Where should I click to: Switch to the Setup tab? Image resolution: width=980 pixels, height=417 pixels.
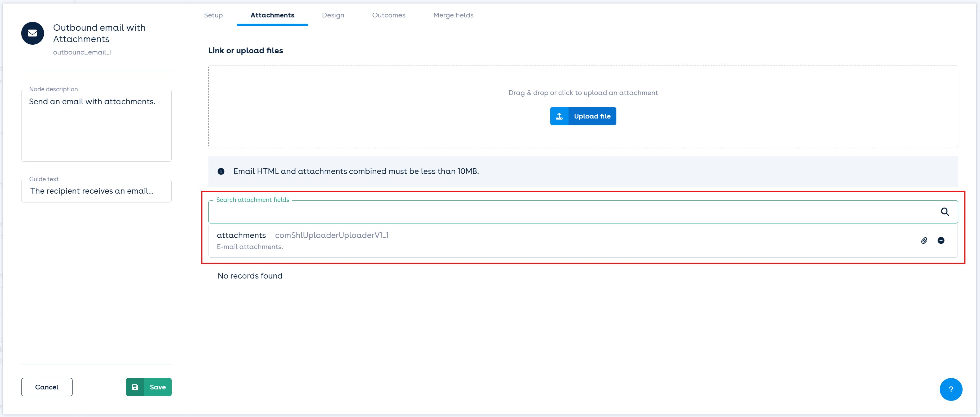(x=213, y=15)
